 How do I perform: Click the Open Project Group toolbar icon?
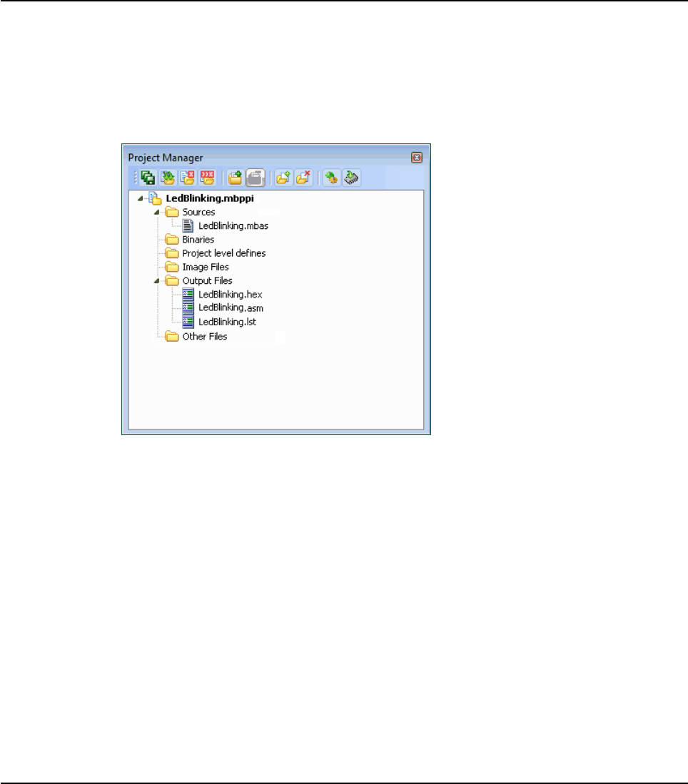point(168,178)
